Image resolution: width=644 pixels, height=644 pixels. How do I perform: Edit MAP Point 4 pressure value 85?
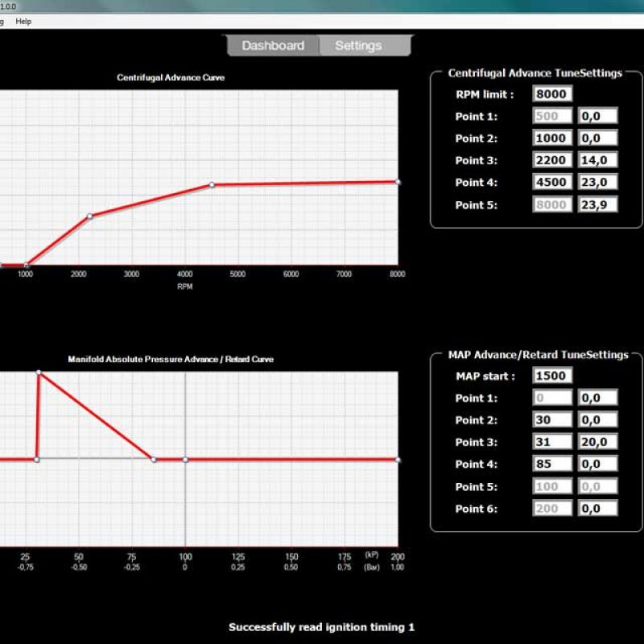point(552,464)
